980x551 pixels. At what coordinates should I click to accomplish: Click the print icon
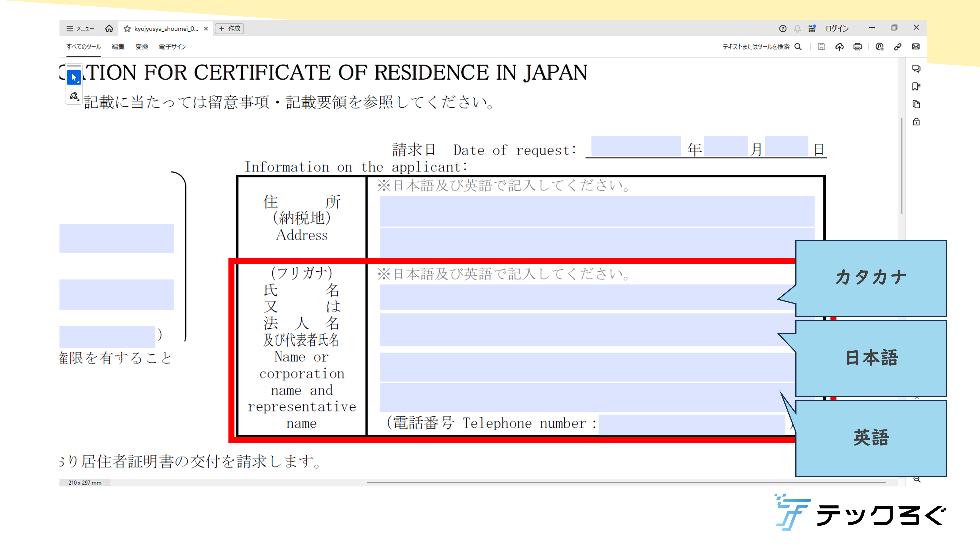tap(857, 47)
